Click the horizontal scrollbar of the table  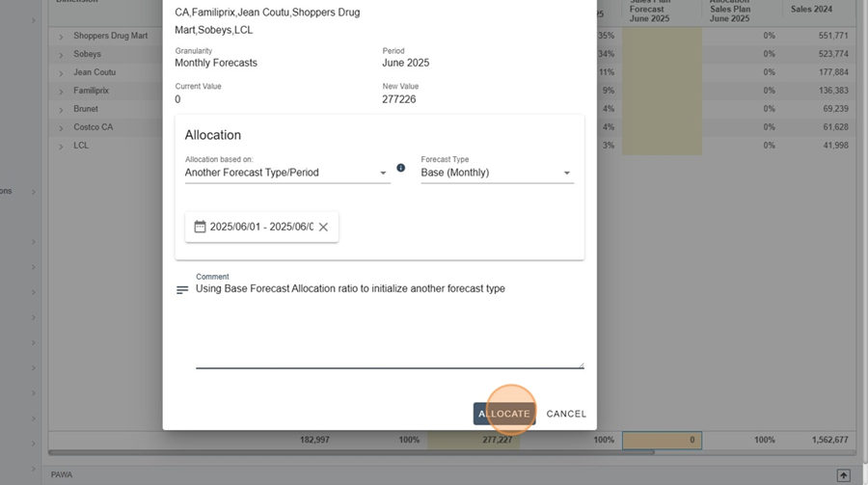tap(351, 452)
